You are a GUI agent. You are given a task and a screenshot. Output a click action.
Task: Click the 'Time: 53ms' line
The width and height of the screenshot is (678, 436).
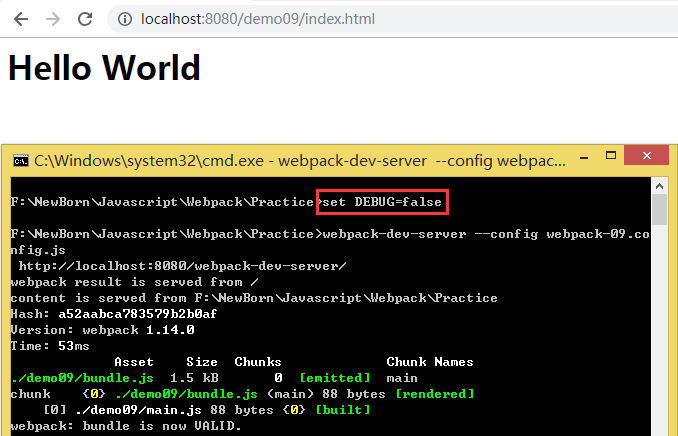click(50, 346)
